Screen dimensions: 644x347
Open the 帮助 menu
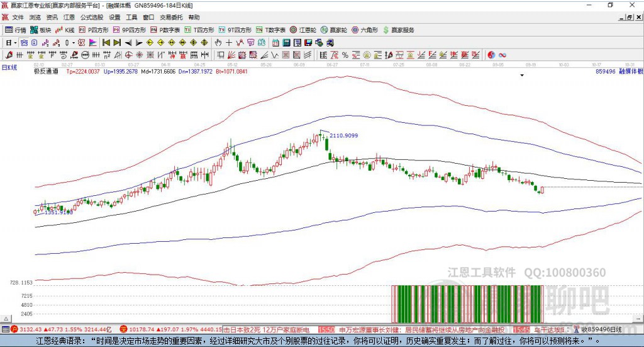[194, 17]
